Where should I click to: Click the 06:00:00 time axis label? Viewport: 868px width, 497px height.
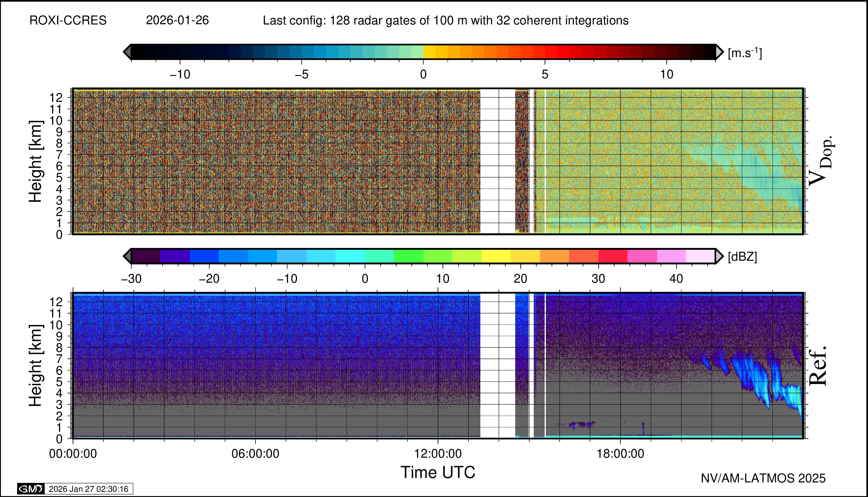pyautogui.click(x=255, y=454)
